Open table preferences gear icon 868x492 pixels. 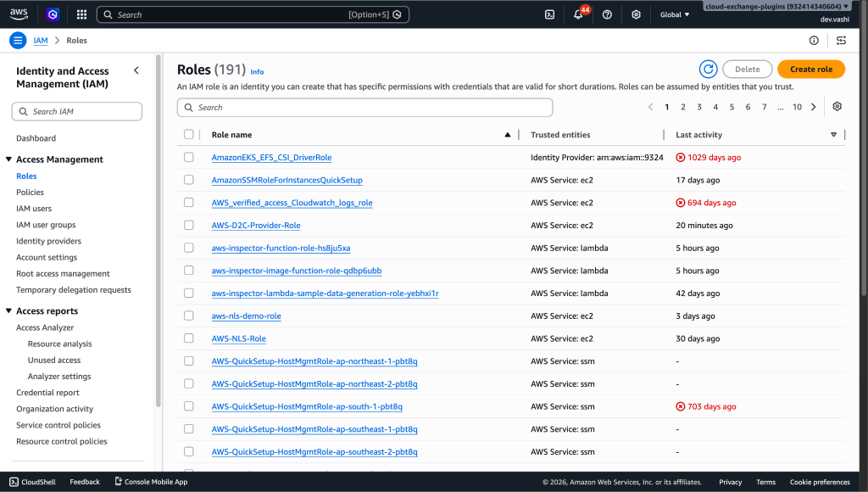click(837, 106)
